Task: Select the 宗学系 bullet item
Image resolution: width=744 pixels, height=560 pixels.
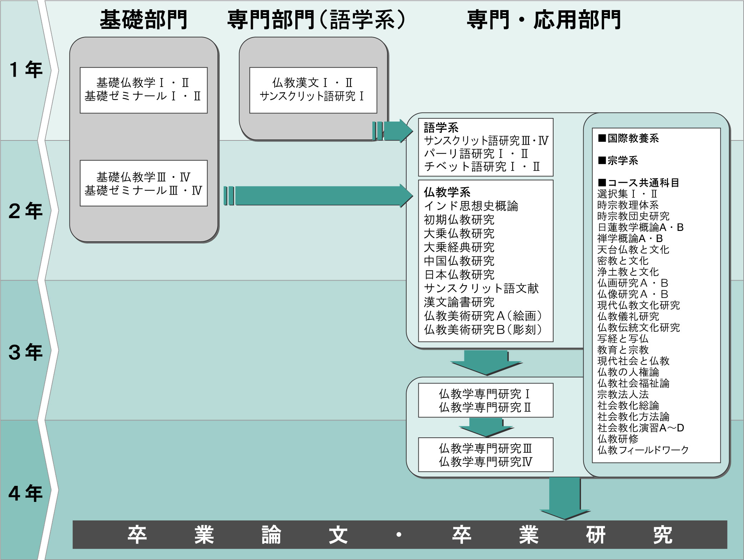Action: tap(618, 161)
